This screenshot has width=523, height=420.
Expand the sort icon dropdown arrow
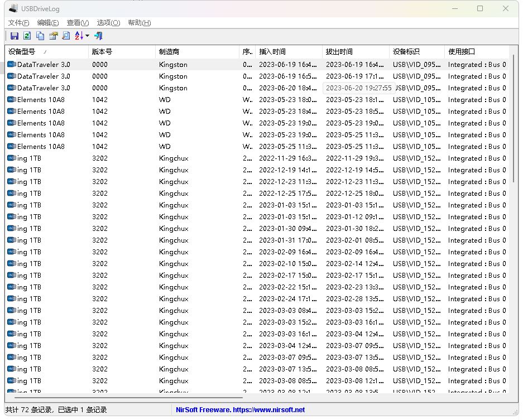coord(88,36)
